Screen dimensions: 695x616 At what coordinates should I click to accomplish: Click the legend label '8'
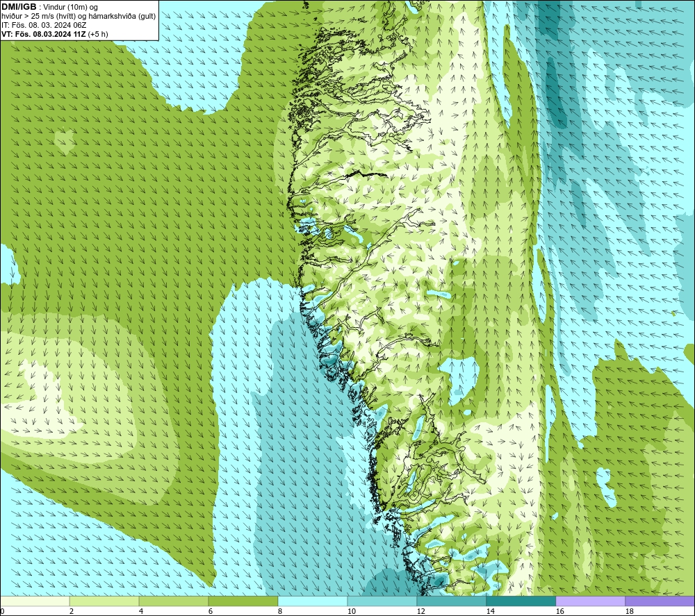click(280, 612)
